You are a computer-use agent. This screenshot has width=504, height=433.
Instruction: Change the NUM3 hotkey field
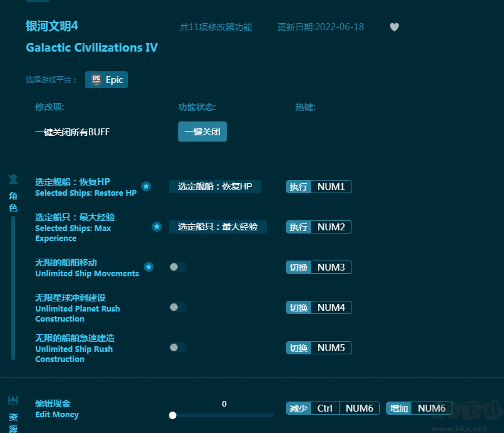(331, 267)
